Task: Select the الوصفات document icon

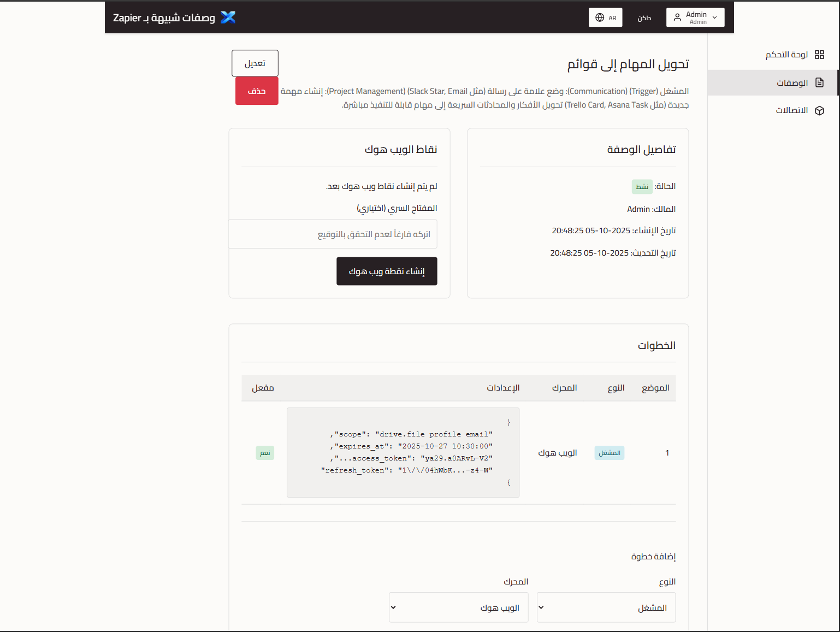Action: pos(820,82)
